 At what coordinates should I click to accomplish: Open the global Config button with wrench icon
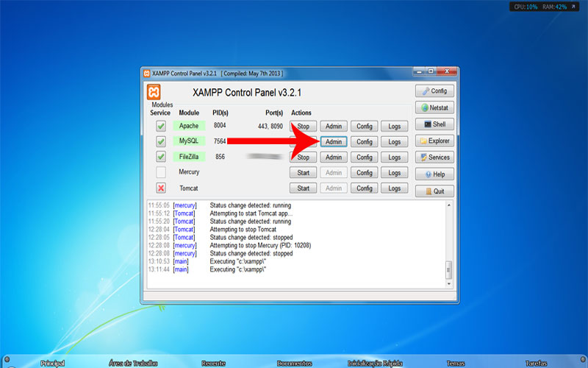click(x=434, y=91)
